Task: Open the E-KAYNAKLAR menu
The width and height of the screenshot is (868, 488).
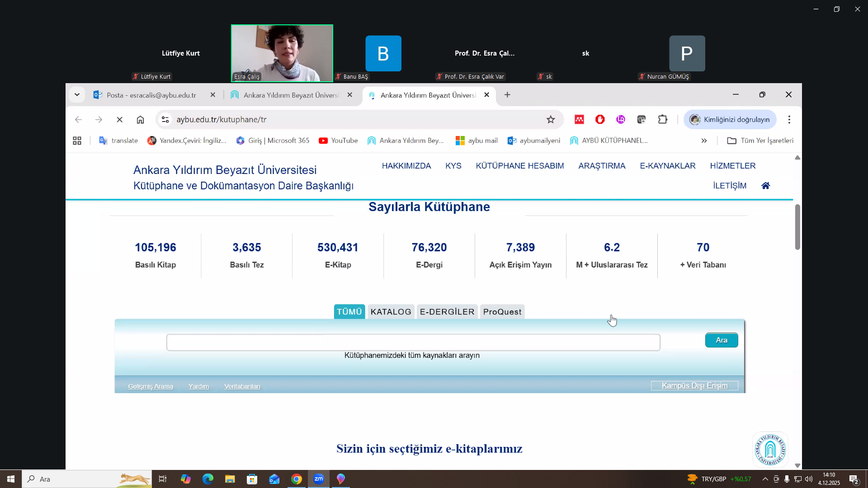Action: point(667,166)
